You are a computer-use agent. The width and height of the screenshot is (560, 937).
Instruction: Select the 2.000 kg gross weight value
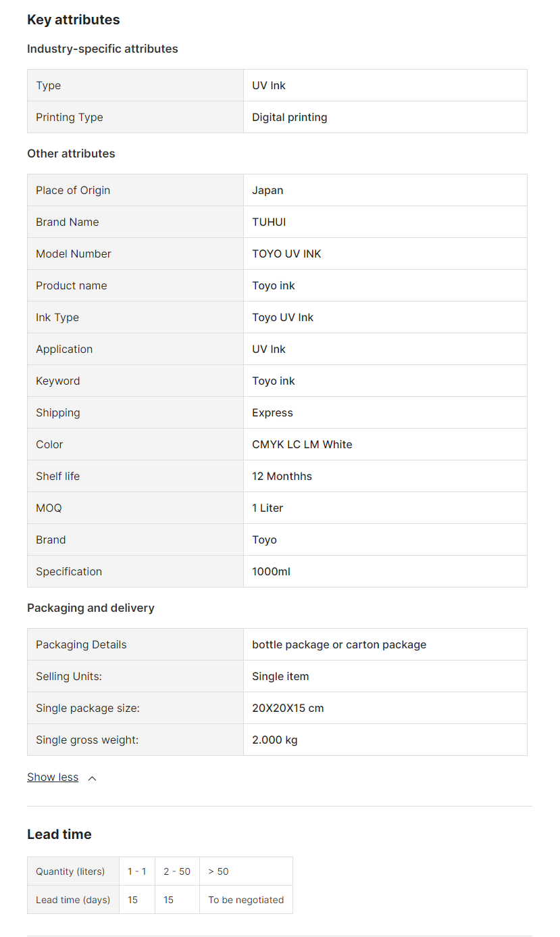(x=275, y=740)
